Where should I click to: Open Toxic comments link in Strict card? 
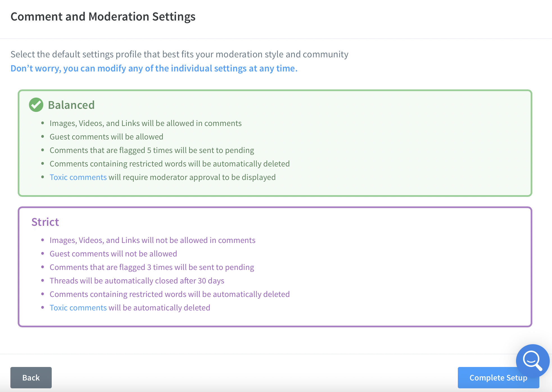coord(78,308)
